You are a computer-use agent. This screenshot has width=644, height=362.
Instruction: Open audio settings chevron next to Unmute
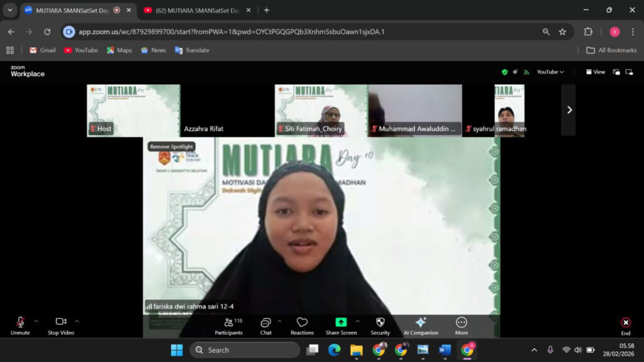click(36, 320)
